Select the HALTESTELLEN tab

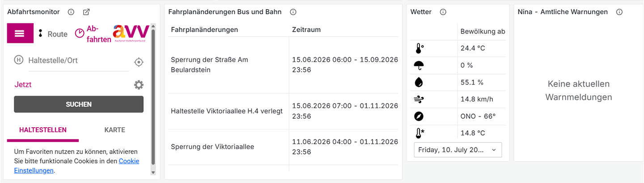(x=43, y=130)
